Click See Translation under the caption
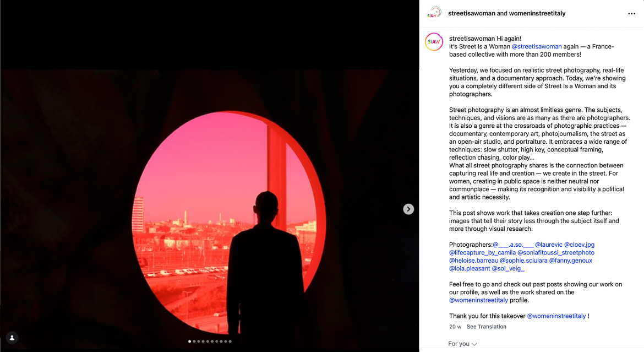Viewport: 644px width, 352px height. coord(486,327)
